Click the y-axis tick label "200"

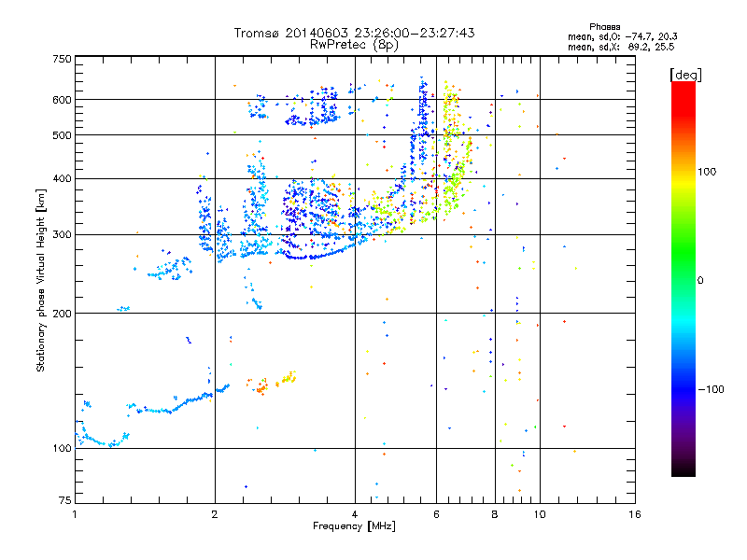point(62,314)
